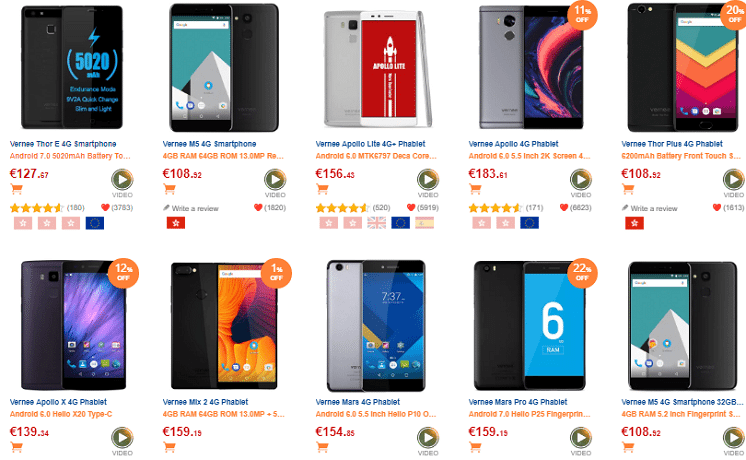Open Vernee Mars 4G Phablet image
The width and height of the screenshot is (746, 460).
click(376, 326)
